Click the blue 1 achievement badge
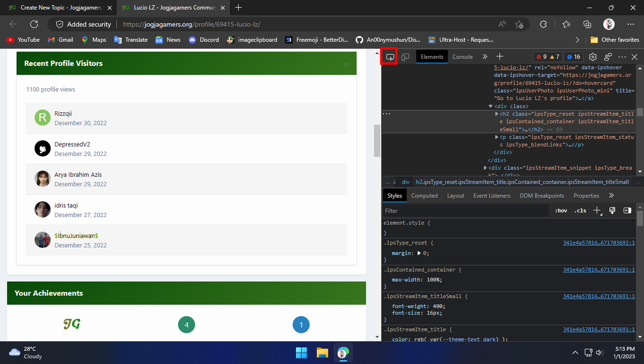This screenshot has height=364, width=644. (301, 325)
